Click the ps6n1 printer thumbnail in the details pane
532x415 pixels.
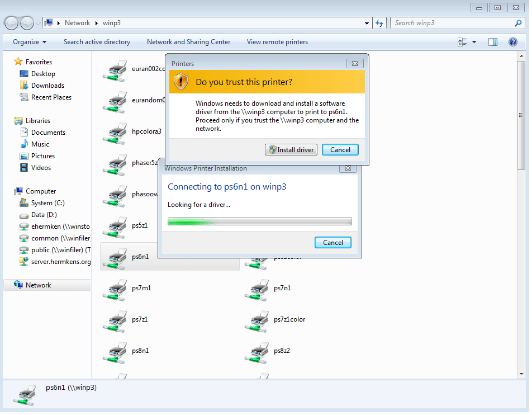(25, 395)
